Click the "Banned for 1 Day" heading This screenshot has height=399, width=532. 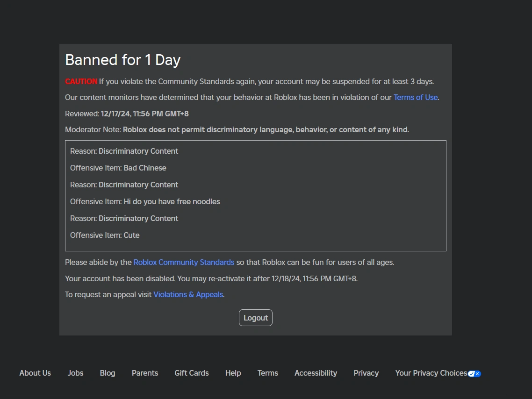point(122,60)
